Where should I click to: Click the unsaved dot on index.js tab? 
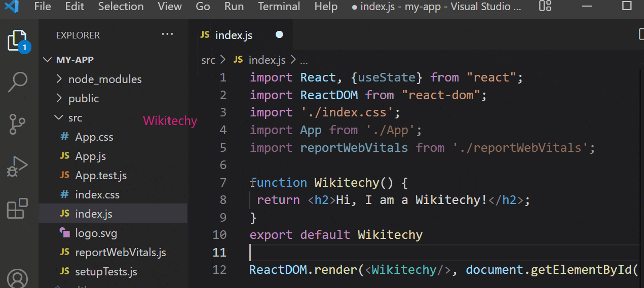279,35
